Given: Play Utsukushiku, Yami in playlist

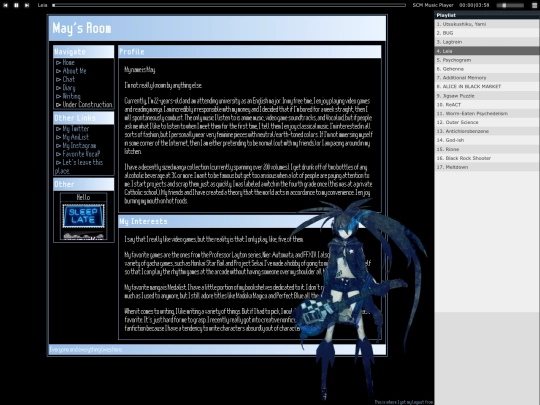Looking at the screenshot, I should tap(487, 24).
